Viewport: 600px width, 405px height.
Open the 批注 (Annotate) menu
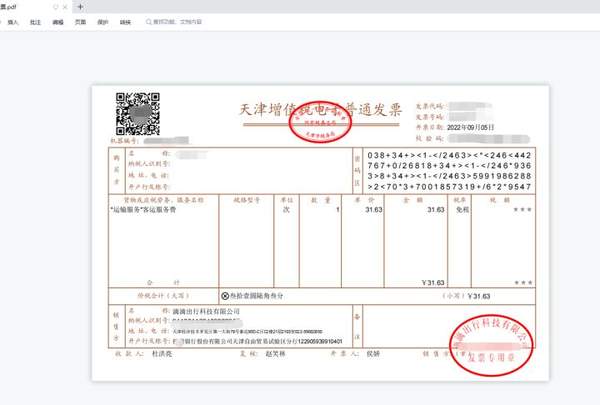pos(35,22)
